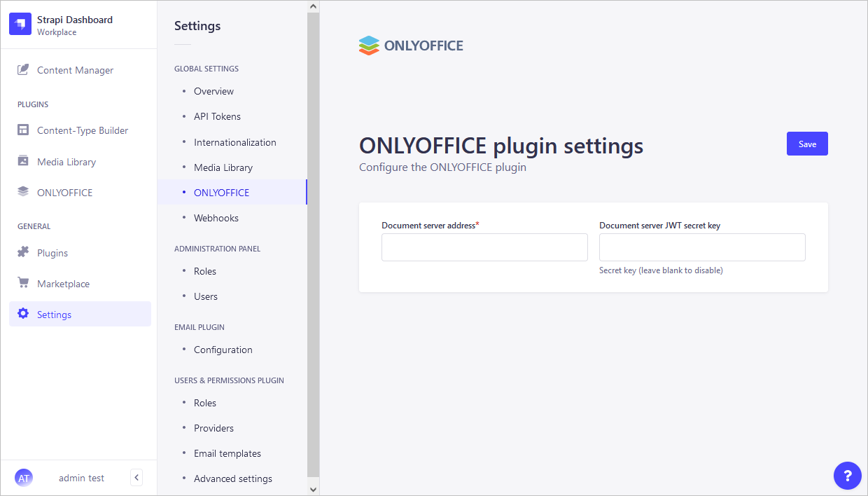Select the Content-Type Builder icon
This screenshot has height=496, width=868.
(24, 130)
